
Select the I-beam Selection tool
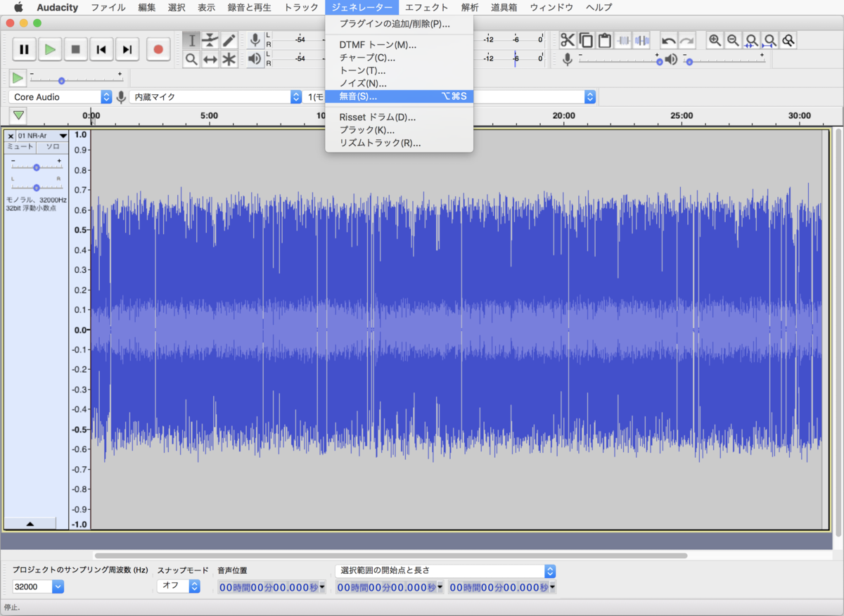(191, 41)
